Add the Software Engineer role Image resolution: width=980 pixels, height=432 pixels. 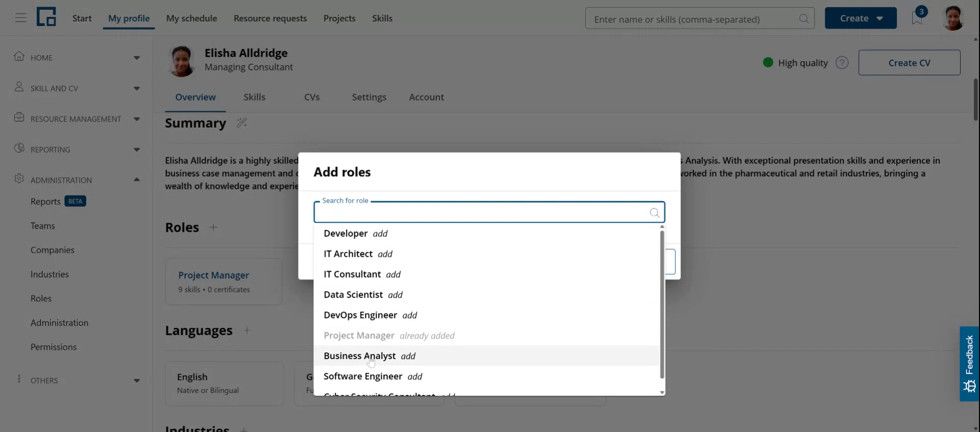(486, 376)
